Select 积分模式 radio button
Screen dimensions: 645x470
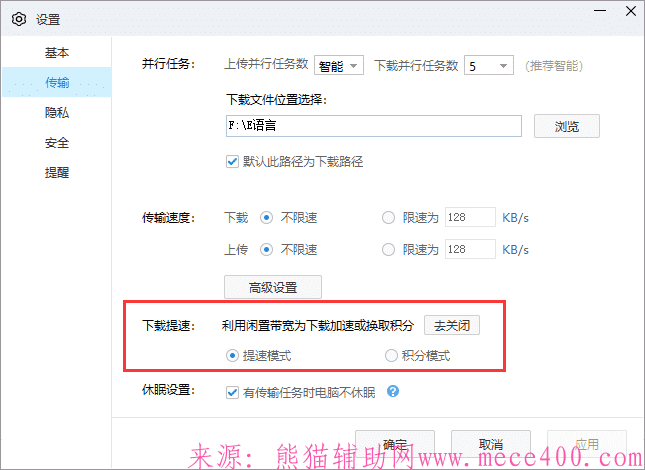391,355
